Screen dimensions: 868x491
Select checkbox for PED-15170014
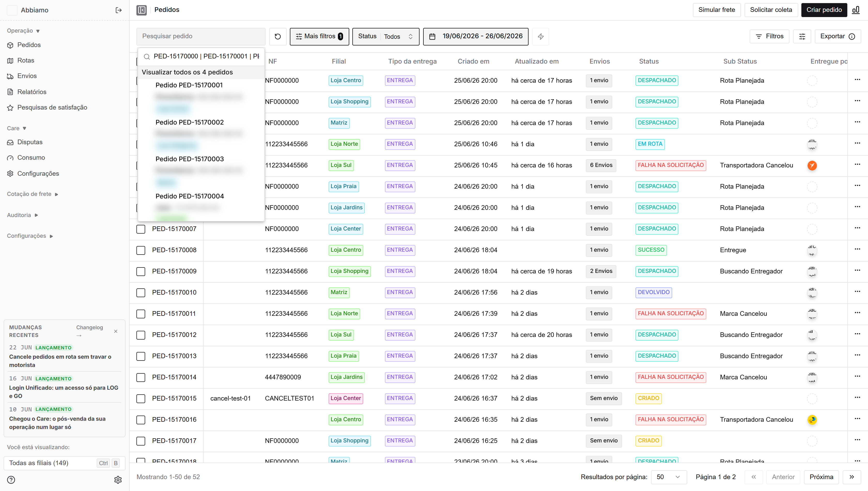pyautogui.click(x=141, y=377)
